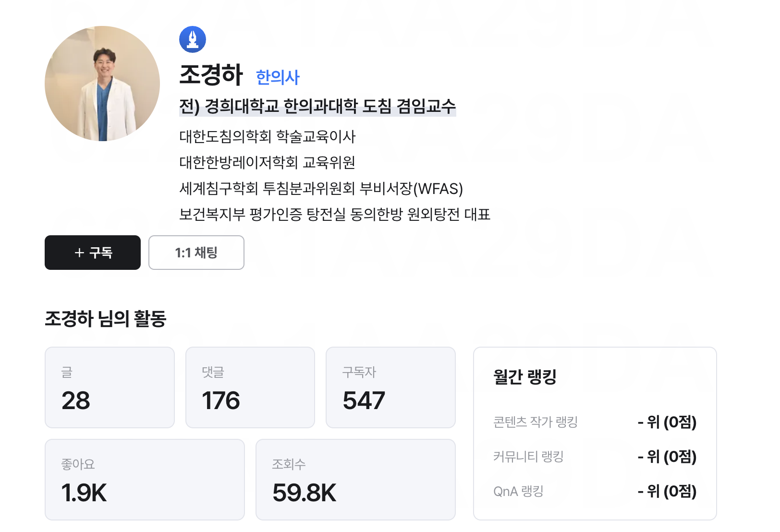Screen dimensions: 780x532
Task: Click the highlighted 경희대학교 겸임교수 title
Action: point(317,106)
